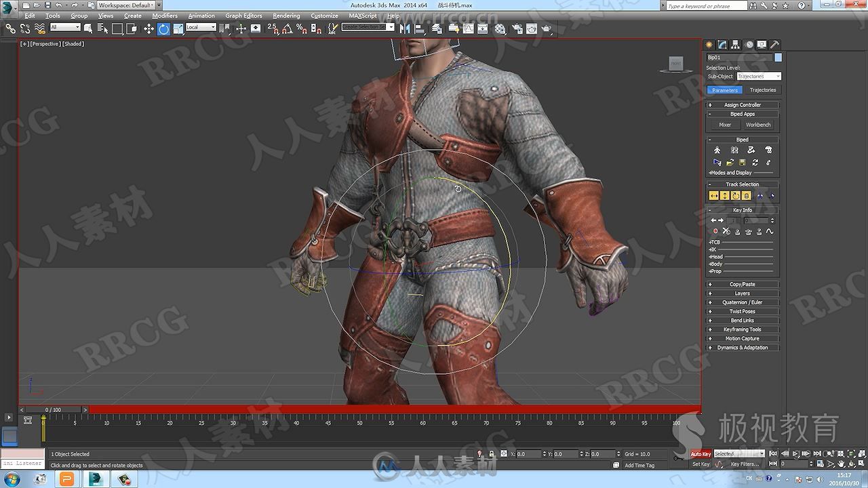This screenshot has height=488, width=868.
Task: Click Mixer Mode mushroom icon in Biped rollout
Action: click(x=768, y=150)
